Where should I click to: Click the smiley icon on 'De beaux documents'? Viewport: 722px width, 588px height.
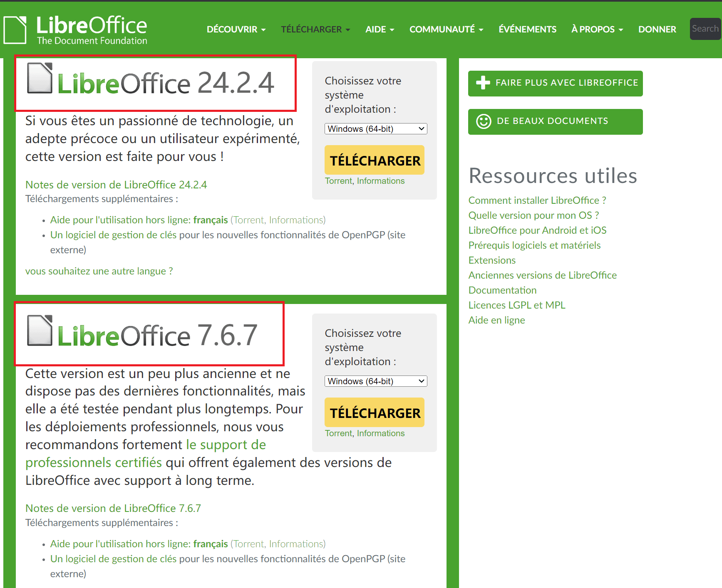(484, 121)
